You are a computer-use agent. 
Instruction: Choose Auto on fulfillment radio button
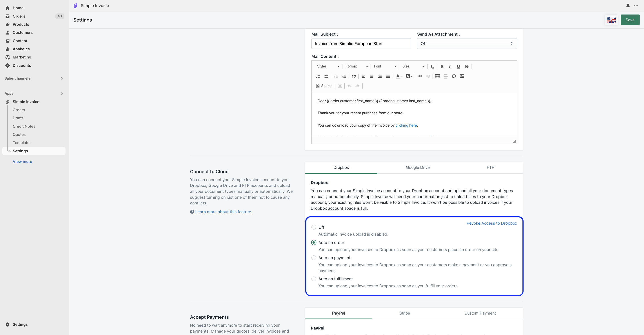click(x=313, y=279)
